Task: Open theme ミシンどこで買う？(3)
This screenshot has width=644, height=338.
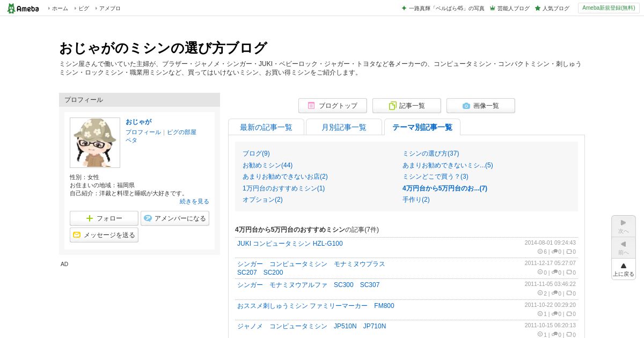Action: tap(435, 177)
